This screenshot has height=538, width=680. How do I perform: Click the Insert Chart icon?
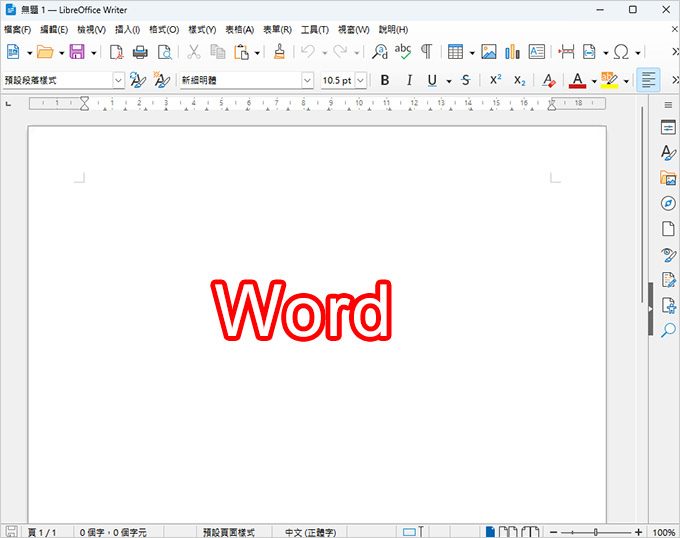click(x=513, y=52)
